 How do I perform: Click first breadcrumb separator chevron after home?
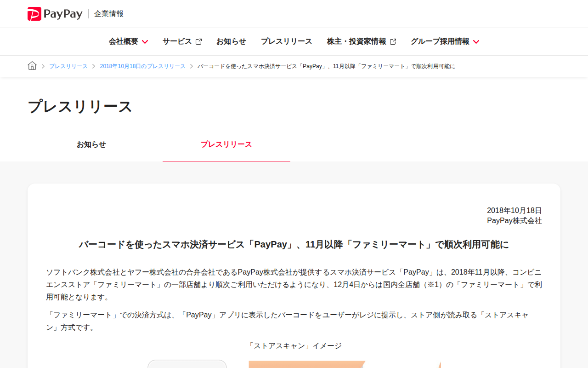[x=43, y=66]
